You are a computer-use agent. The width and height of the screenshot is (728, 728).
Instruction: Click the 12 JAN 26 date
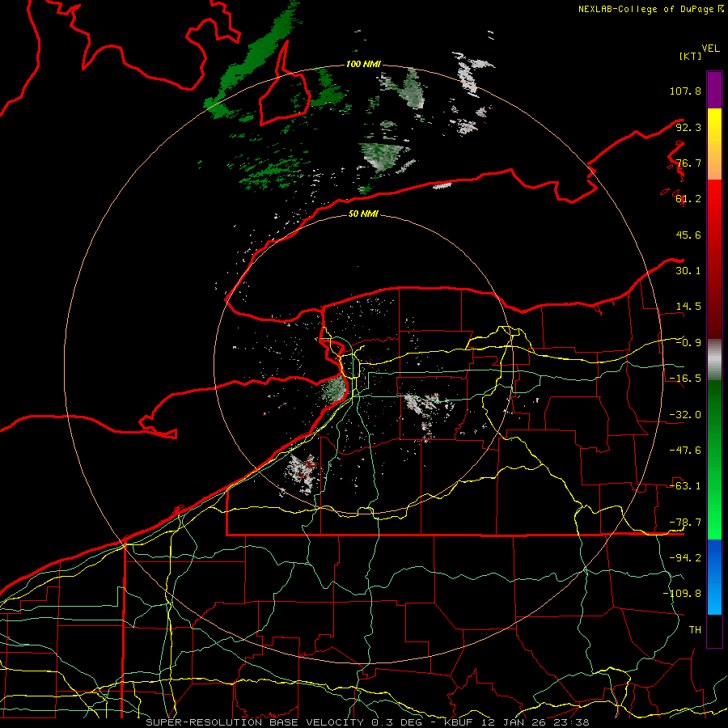[514, 722]
